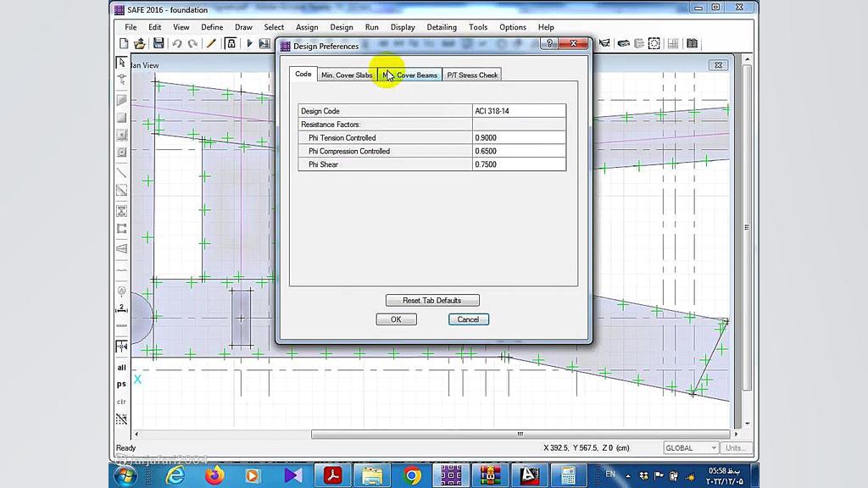Open the Design menu
This screenshot has height=488, width=868.
tap(342, 27)
